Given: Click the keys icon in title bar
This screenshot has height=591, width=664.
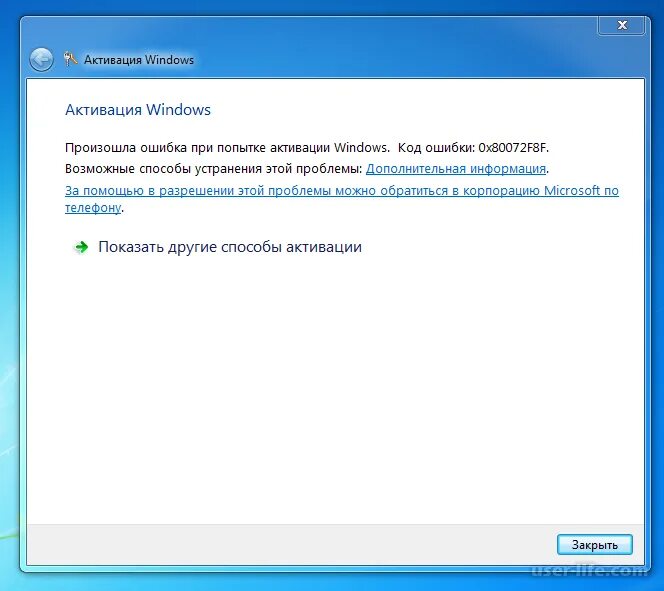Looking at the screenshot, I should [x=70, y=59].
